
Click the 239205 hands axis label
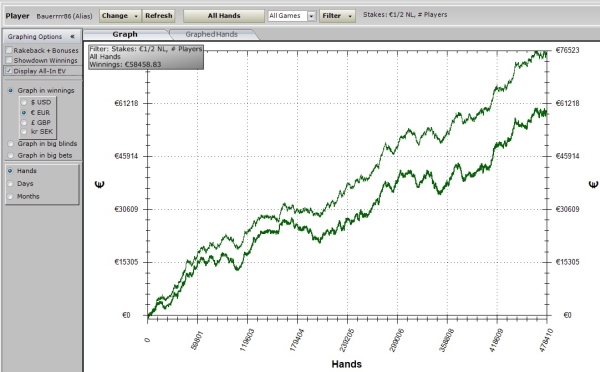[346, 340]
